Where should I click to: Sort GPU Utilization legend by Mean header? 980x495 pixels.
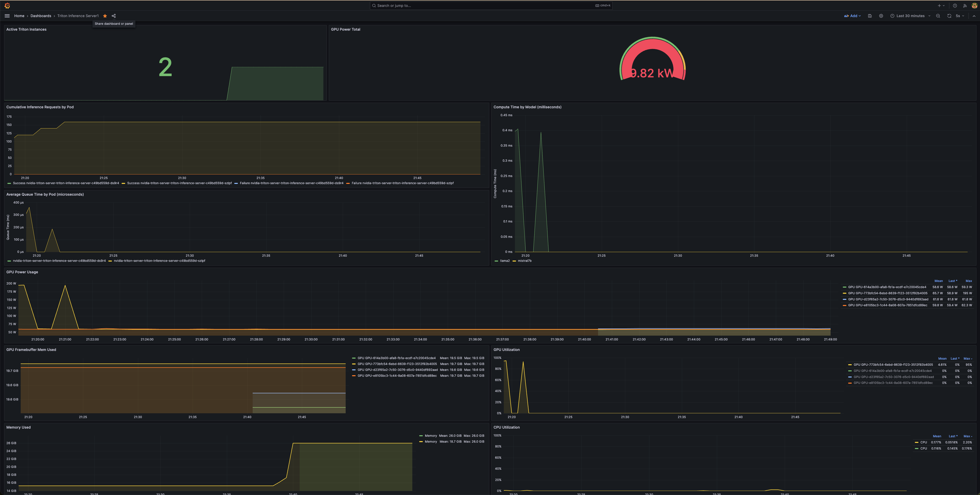click(x=942, y=358)
